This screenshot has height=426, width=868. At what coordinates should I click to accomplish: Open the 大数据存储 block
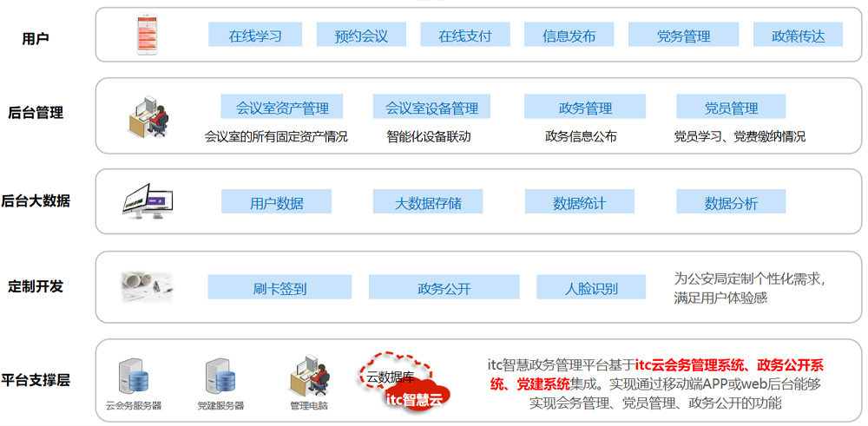tap(427, 202)
